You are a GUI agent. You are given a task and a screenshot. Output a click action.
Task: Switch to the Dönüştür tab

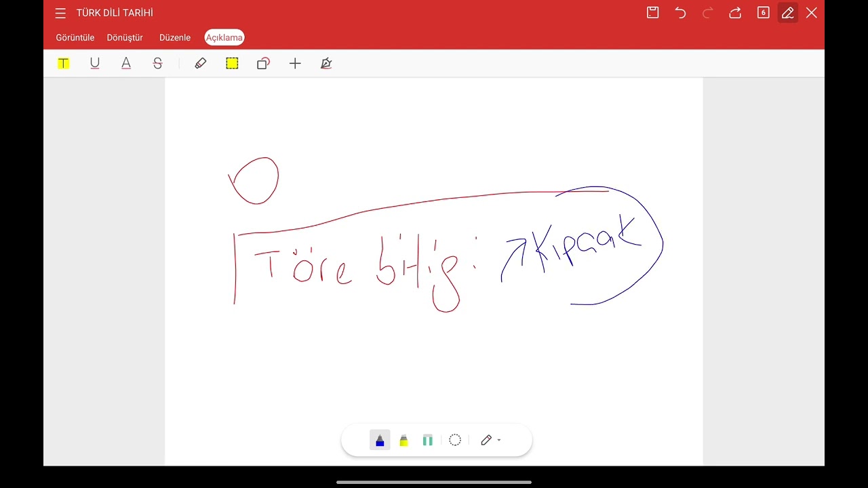pyautogui.click(x=125, y=38)
